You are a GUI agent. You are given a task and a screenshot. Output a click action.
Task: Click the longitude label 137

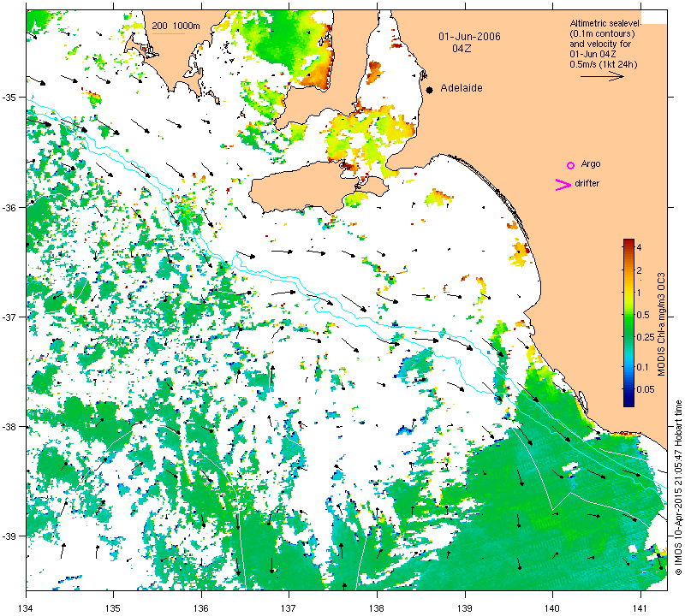tap(289, 607)
